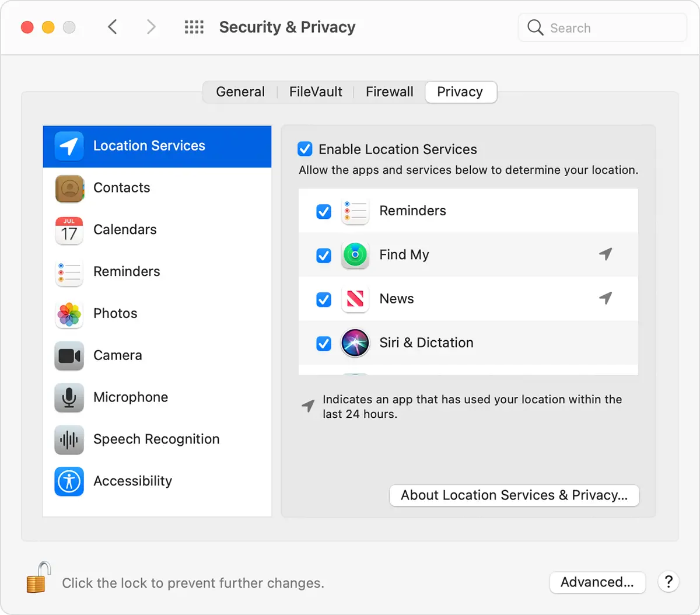Screen dimensions: 700x615
Task: Uncheck location access for Find My
Action: pyautogui.click(x=324, y=256)
